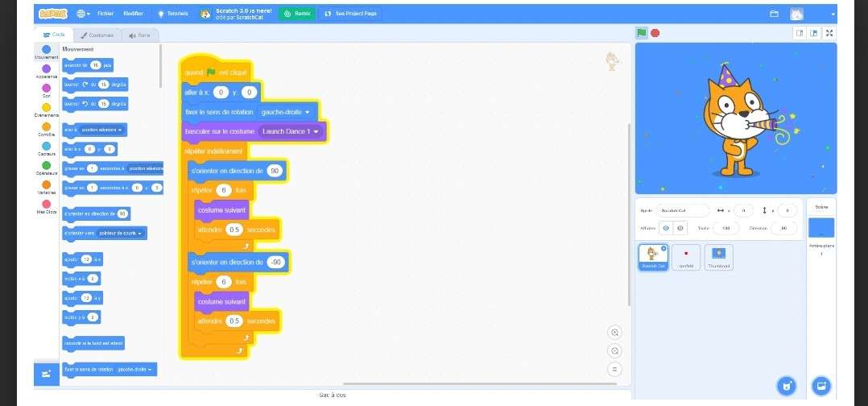
Task: Open the Modifier menu
Action: pos(133,14)
